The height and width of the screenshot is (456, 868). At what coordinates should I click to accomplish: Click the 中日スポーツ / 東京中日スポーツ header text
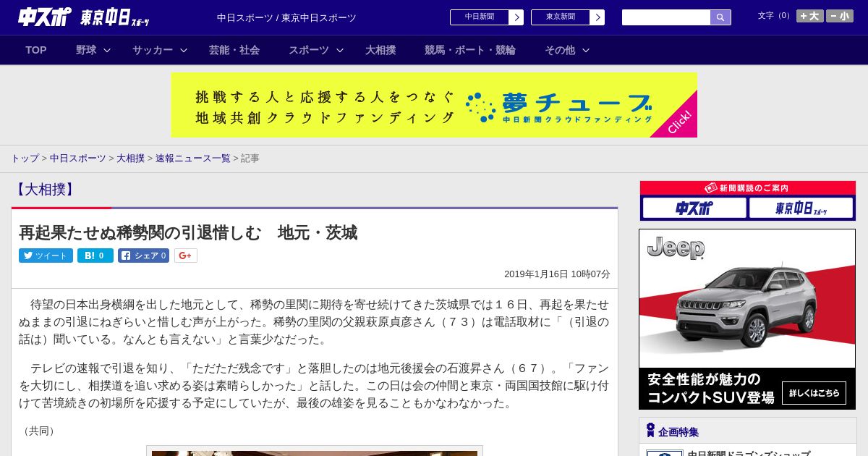[286, 18]
